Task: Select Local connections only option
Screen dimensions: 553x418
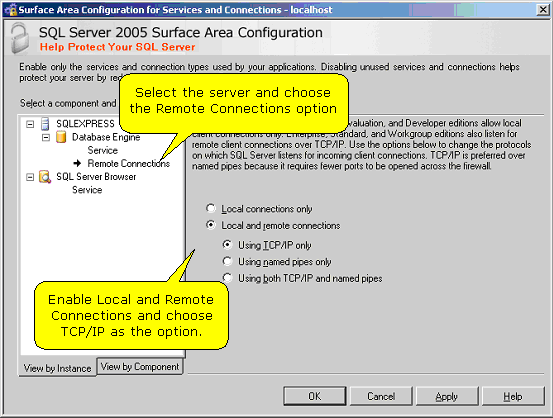Action: point(211,208)
